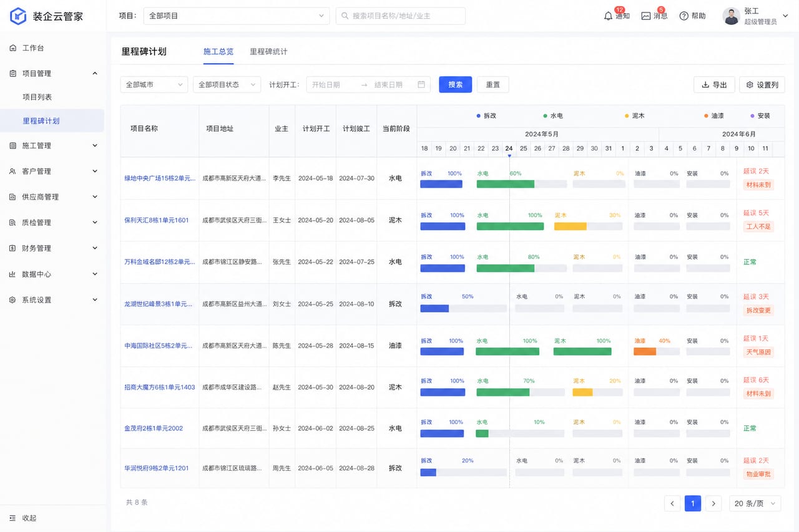Click the 收起 collapse sidebar icon
Screen dimensions: 799x532
(13, 518)
